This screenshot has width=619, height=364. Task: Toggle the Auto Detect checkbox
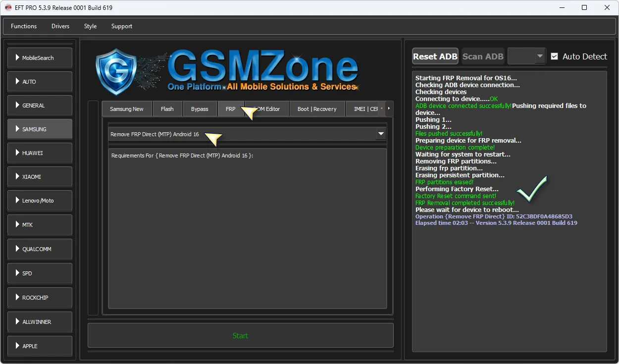click(554, 56)
